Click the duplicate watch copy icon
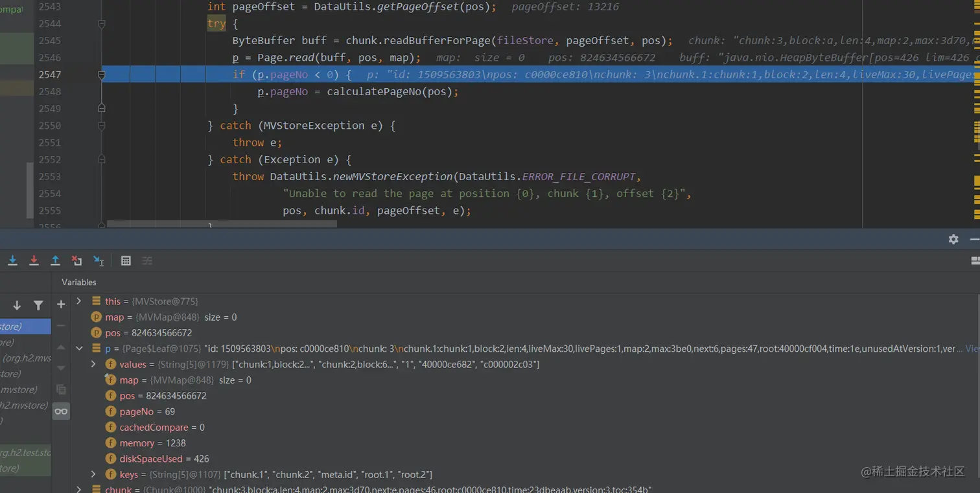980x493 pixels. coord(61,389)
